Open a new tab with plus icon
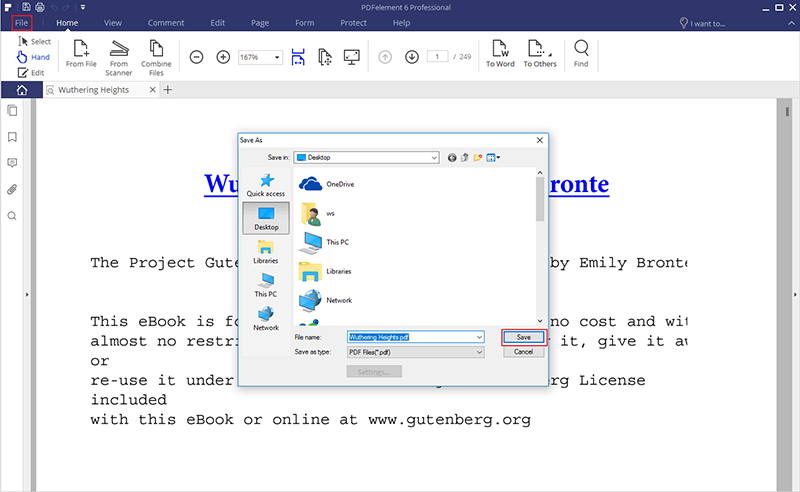Image resolution: width=800 pixels, height=492 pixels. [x=168, y=90]
